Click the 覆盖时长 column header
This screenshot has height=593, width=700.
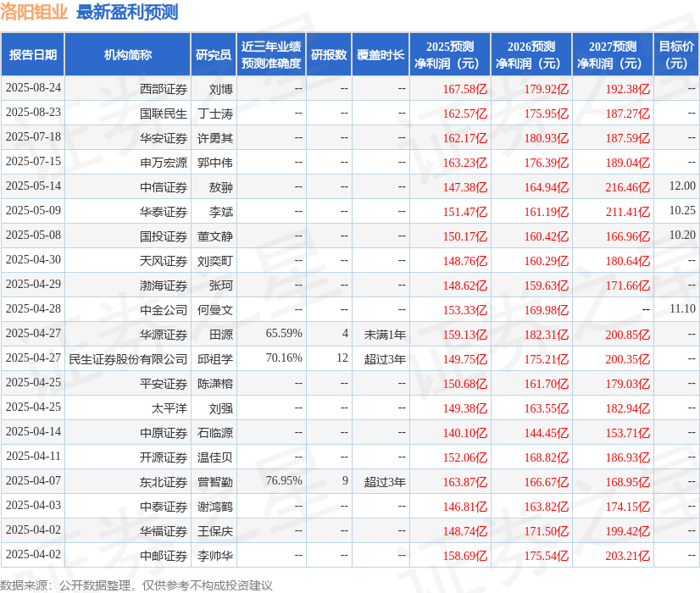point(381,54)
